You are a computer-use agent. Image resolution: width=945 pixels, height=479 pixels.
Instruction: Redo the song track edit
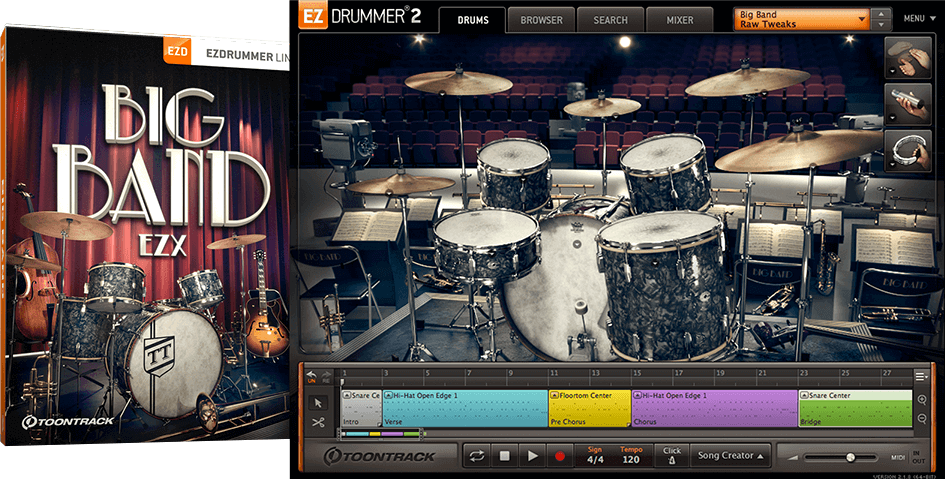326,377
